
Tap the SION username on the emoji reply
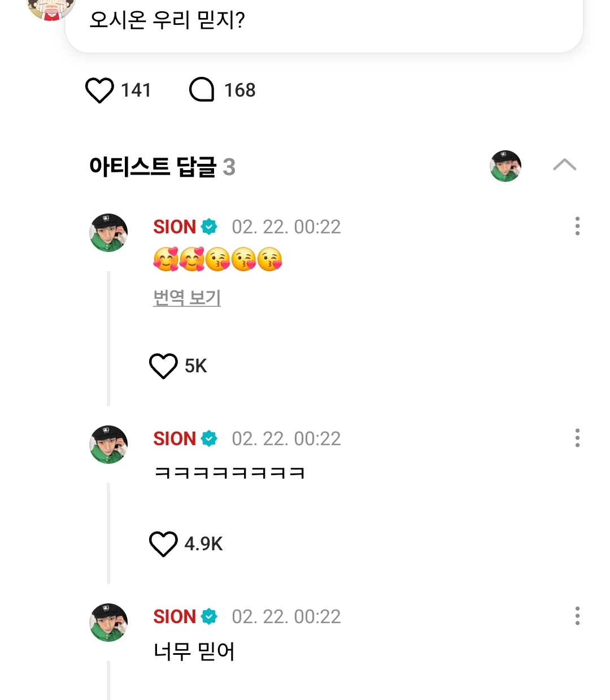point(175,227)
